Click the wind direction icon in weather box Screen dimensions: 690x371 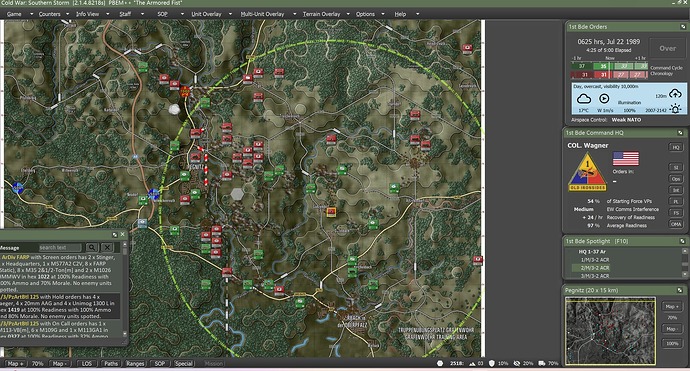click(x=605, y=99)
